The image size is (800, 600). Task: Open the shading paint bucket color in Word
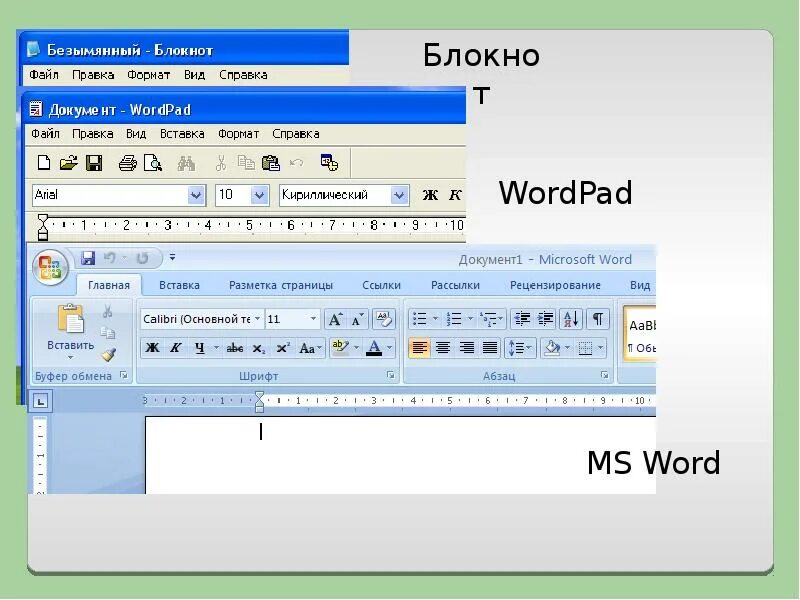557,348
